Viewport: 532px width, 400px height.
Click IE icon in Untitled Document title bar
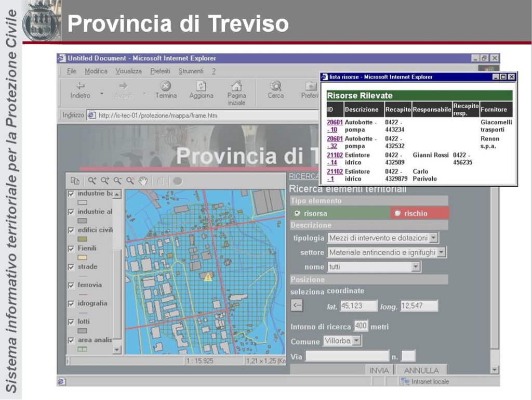(62, 58)
